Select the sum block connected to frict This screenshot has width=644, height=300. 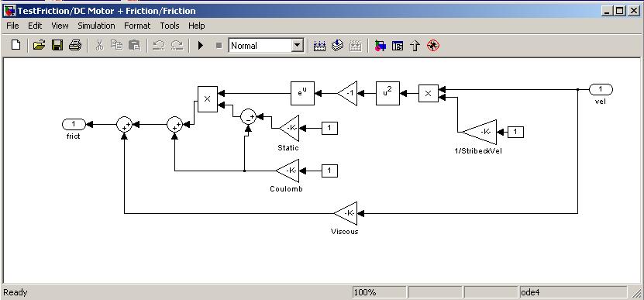pos(124,124)
